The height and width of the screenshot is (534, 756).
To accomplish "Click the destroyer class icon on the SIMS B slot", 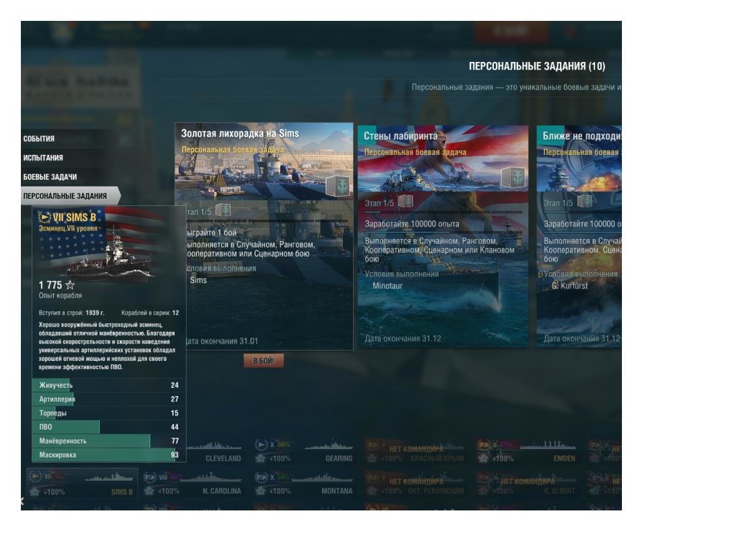I will click(x=35, y=477).
